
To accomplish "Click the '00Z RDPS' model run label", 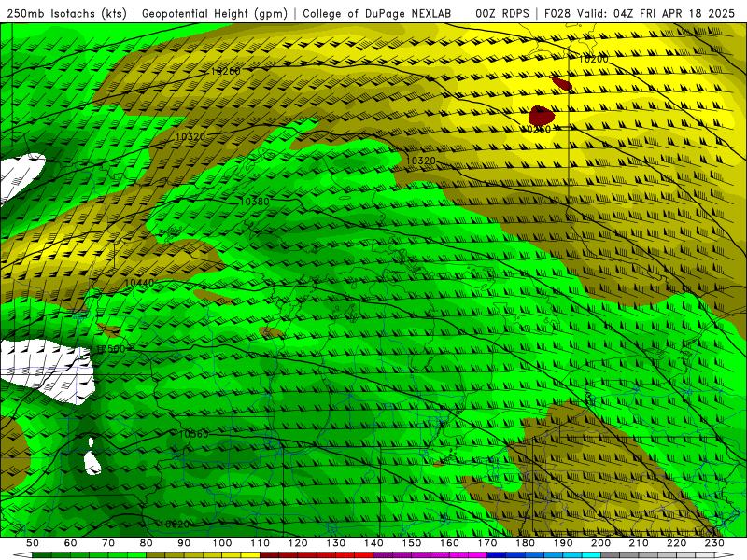I will pyautogui.click(x=502, y=14).
